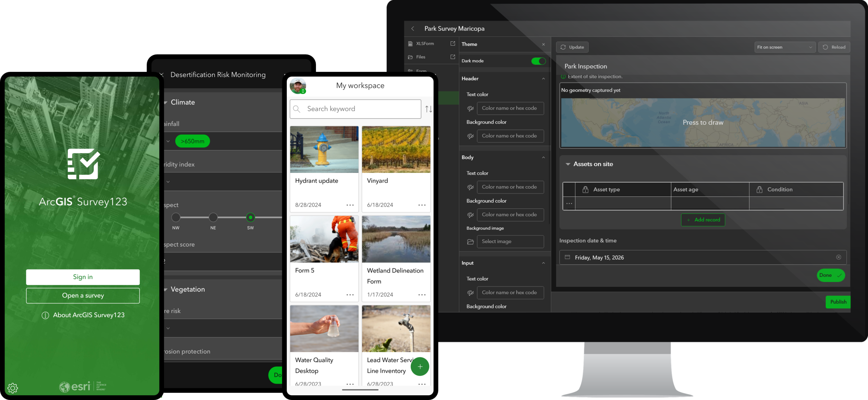Open About ArcGIS Survey123 info link
868x400 pixels.
tap(83, 315)
